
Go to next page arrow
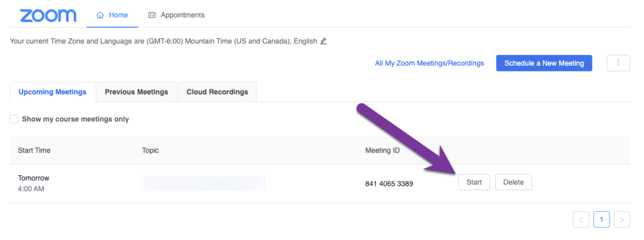coord(622,220)
